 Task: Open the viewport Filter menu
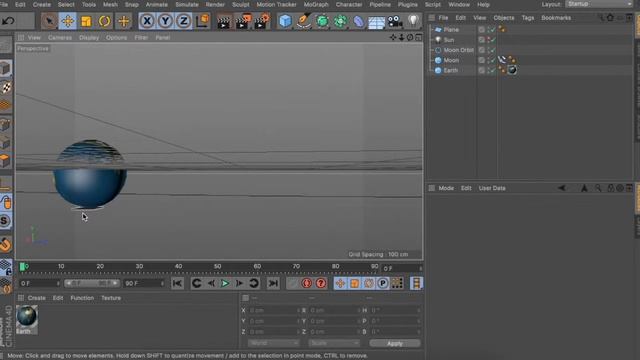coord(141,38)
